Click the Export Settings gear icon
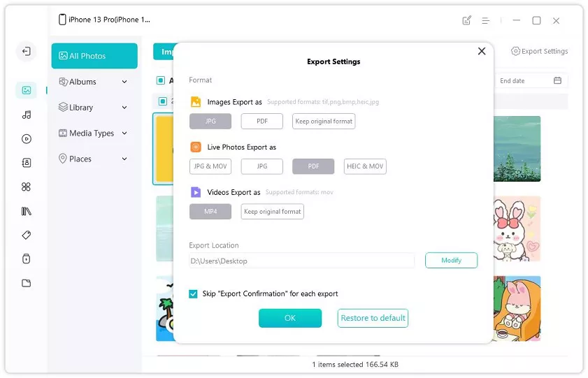 point(515,51)
